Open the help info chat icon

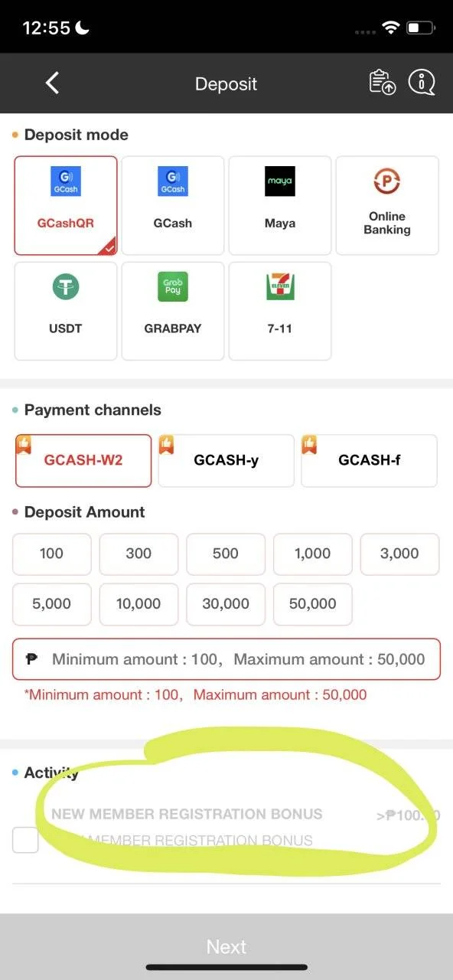(421, 82)
